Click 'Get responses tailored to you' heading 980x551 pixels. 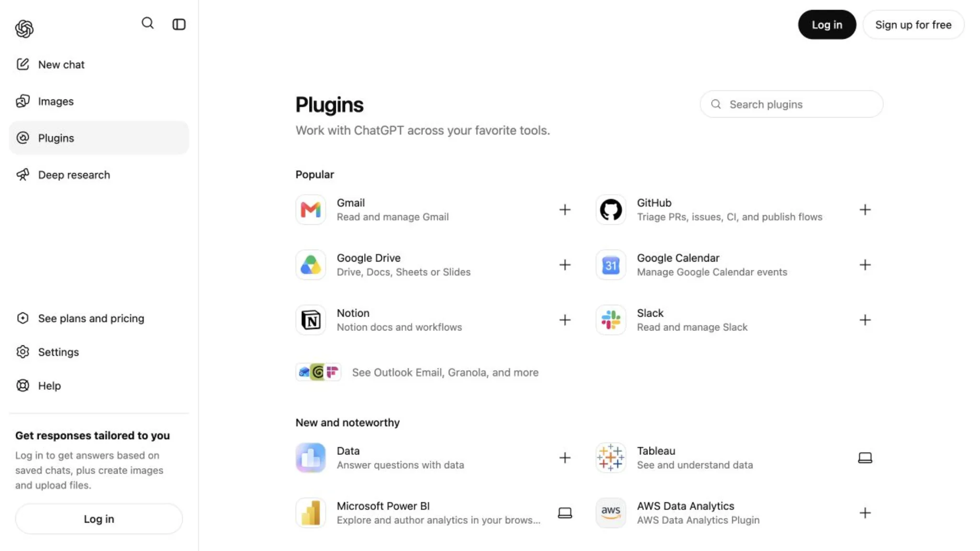point(92,435)
